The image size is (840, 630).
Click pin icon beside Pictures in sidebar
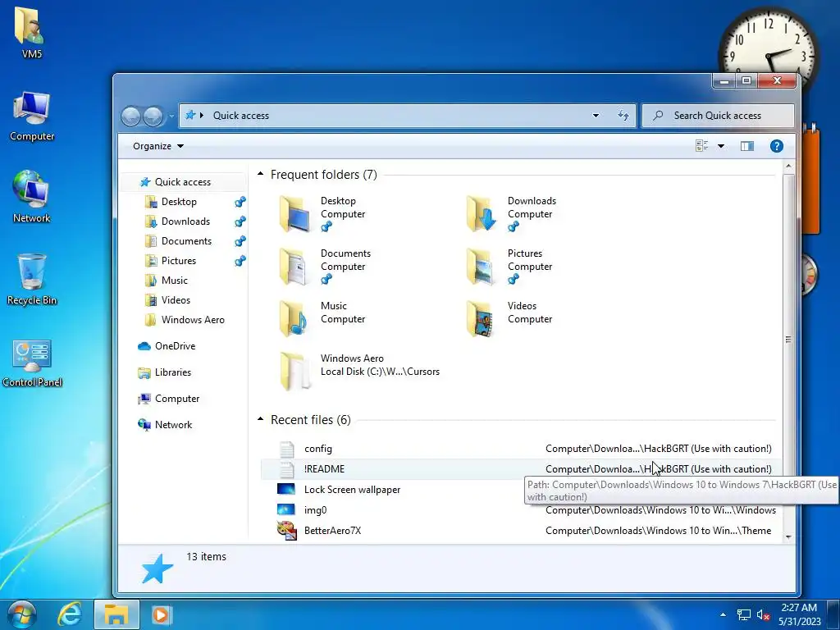click(x=240, y=261)
